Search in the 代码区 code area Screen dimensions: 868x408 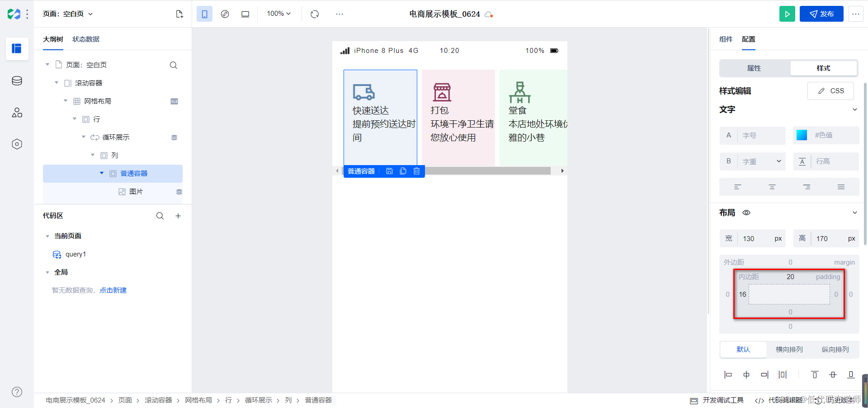160,216
